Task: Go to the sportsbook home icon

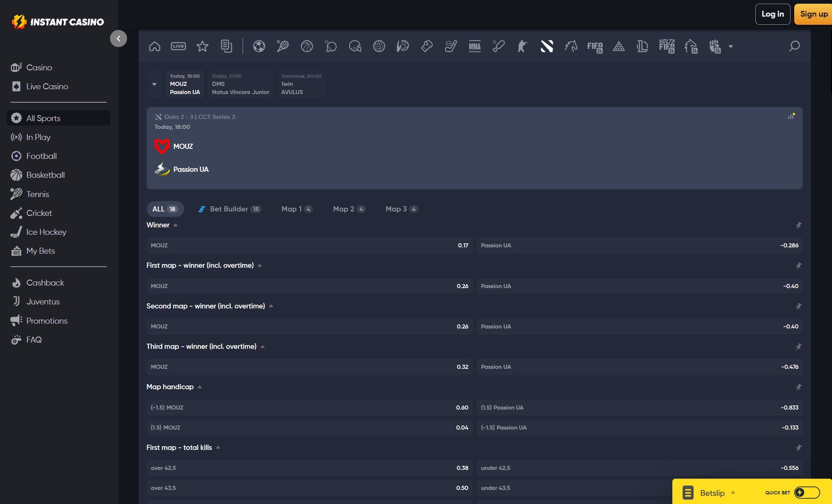Action: [x=154, y=46]
